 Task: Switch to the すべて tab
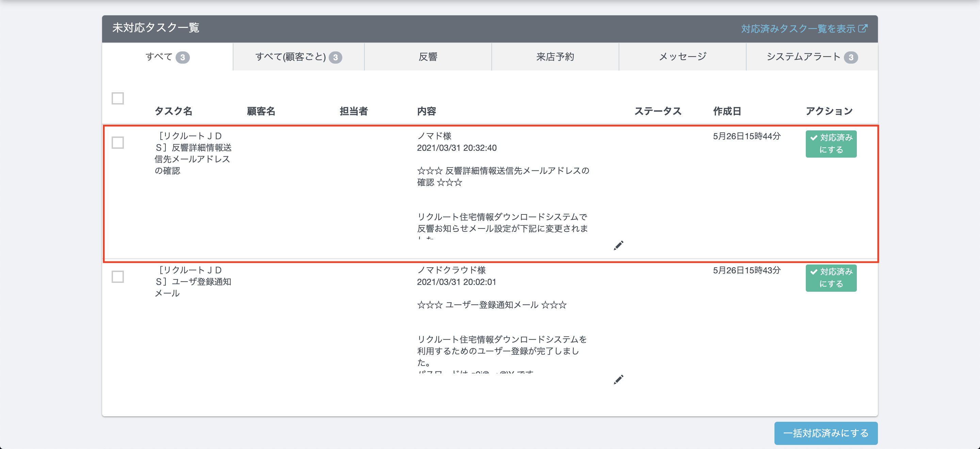167,57
